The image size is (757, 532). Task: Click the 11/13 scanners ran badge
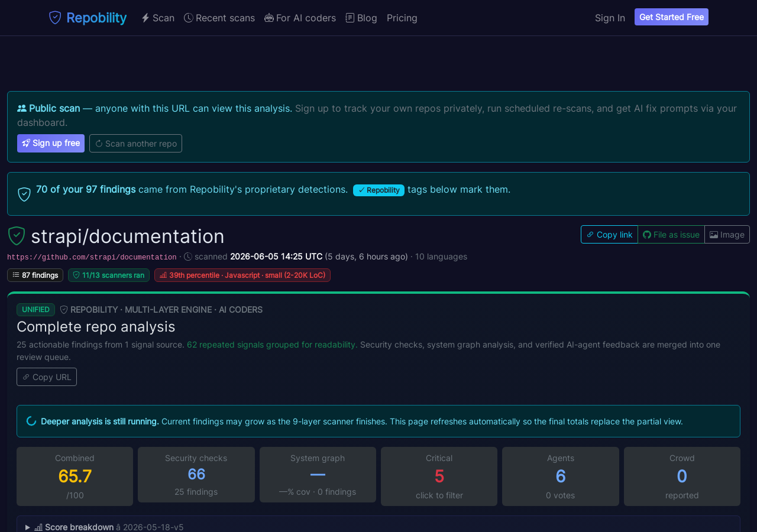tap(109, 275)
